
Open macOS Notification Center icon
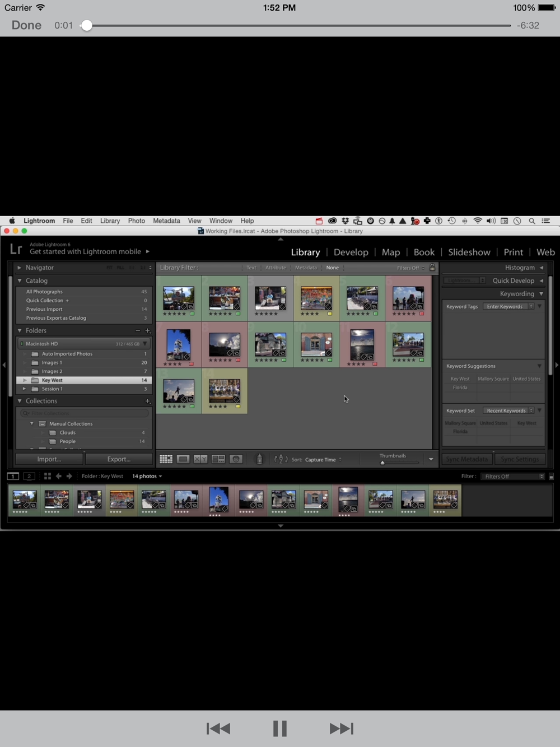[545, 221]
